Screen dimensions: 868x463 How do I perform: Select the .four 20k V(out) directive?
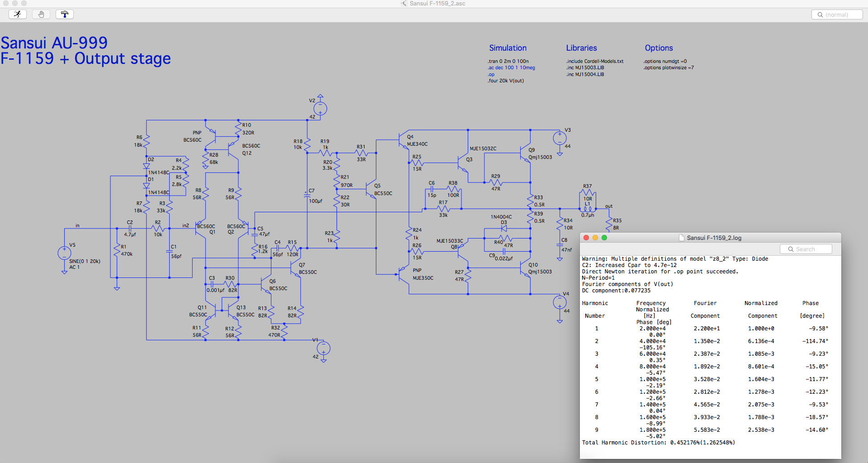[x=506, y=81]
